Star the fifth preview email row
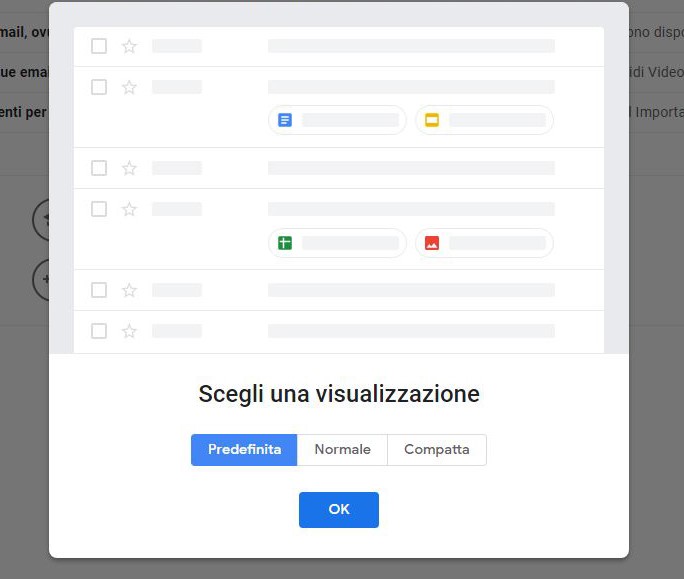684x579 pixels. tap(129, 290)
